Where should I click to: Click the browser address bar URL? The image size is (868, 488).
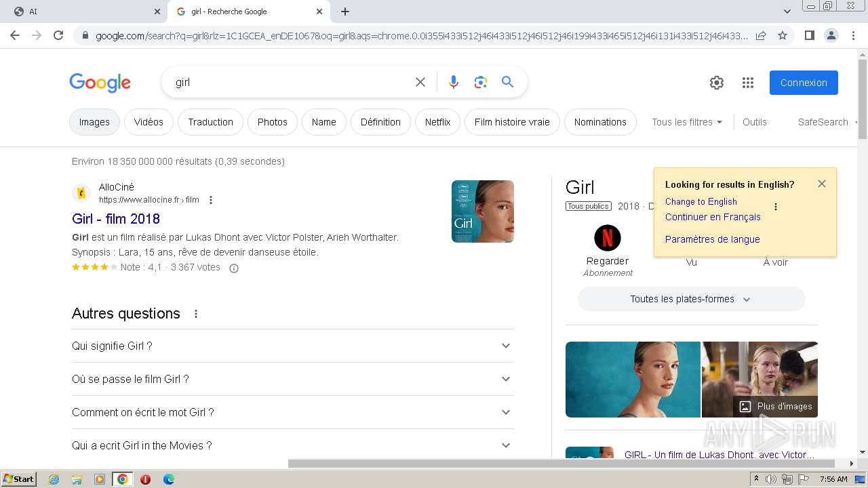pos(420,36)
